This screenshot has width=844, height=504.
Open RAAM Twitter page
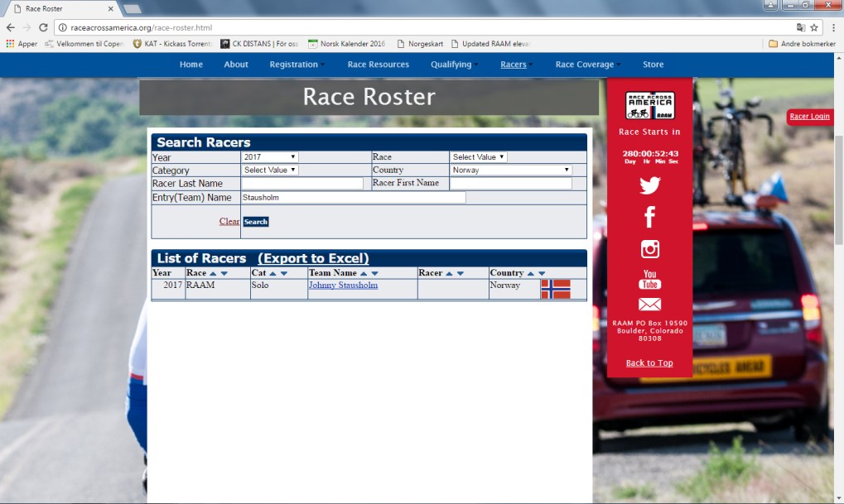coord(649,185)
